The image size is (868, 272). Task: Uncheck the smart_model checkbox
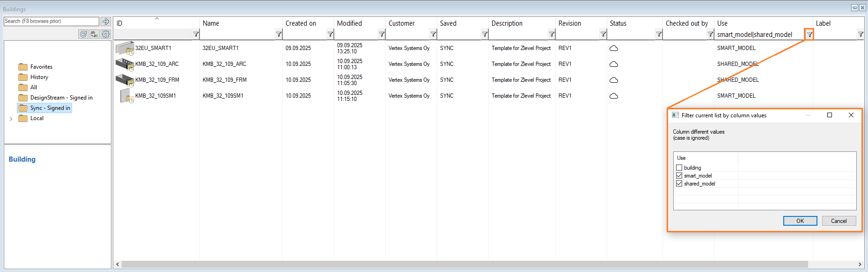[679, 176]
